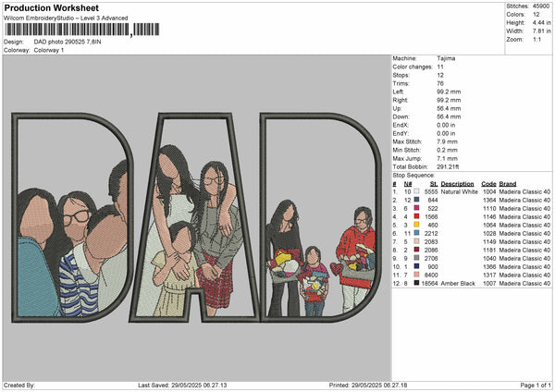Click the Production Worksheet title
This screenshot has height=392, width=555.
click(x=51, y=7)
